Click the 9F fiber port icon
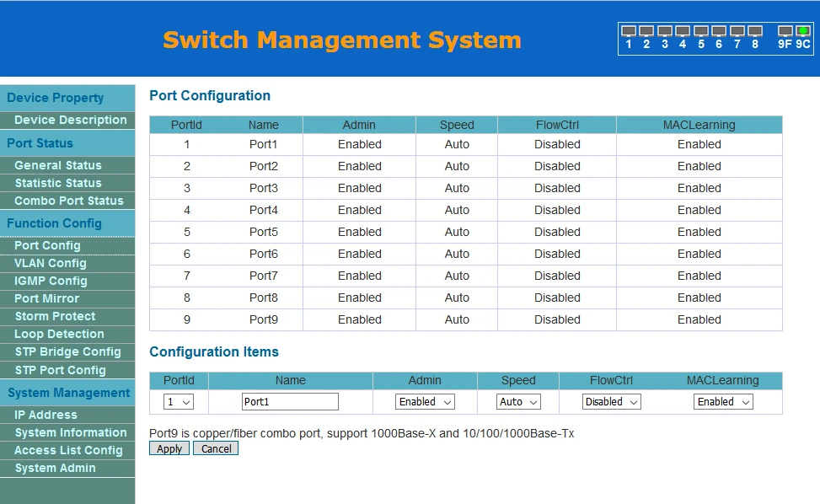 click(x=785, y=31)
